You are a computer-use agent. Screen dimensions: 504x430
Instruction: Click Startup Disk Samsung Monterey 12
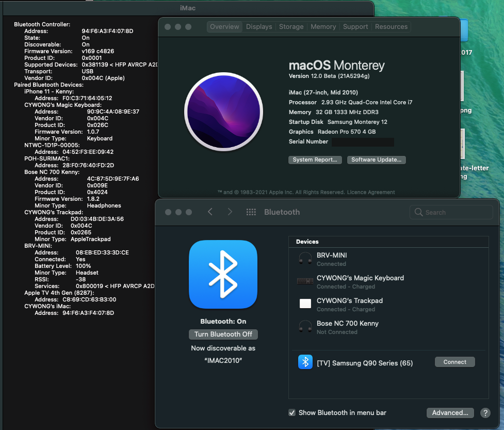338,122
